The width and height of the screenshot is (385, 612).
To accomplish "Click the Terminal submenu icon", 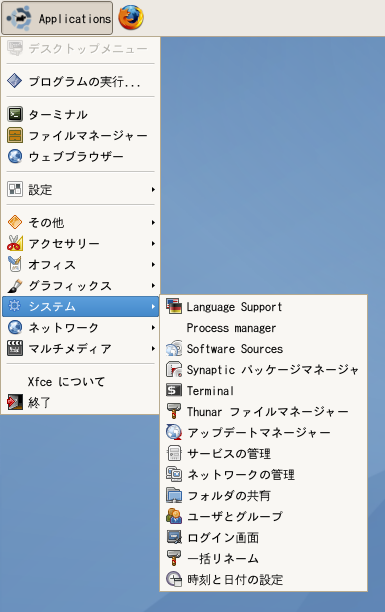I will coord(174,390).
